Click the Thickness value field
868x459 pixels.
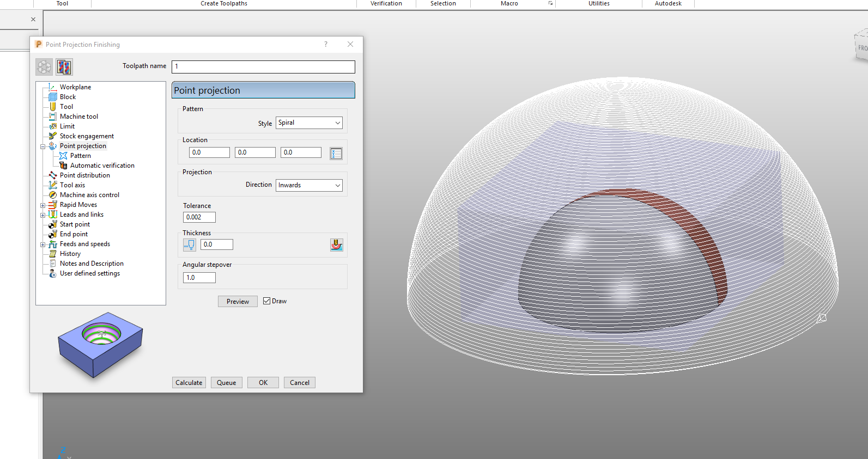pyautogui.click(x=217, y=244)
